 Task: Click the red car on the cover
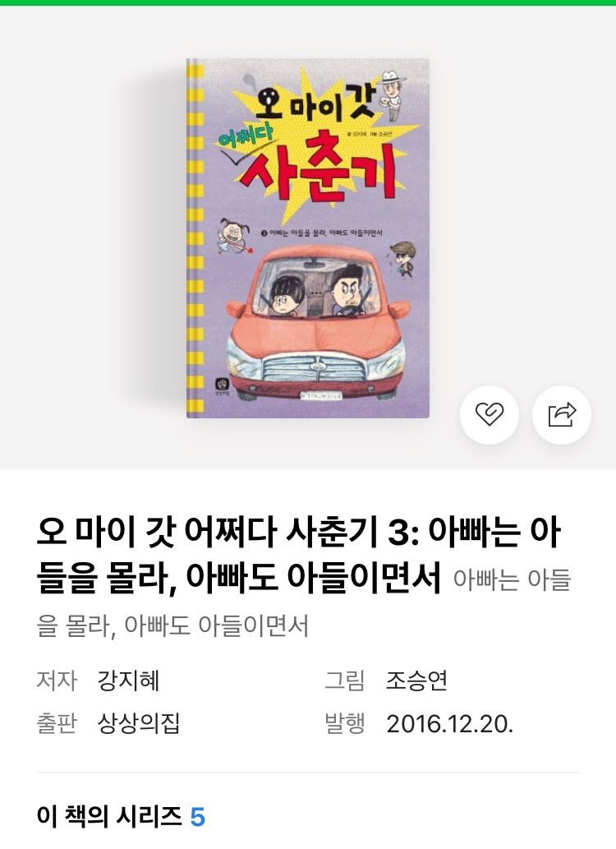click(x=316, y=325)
